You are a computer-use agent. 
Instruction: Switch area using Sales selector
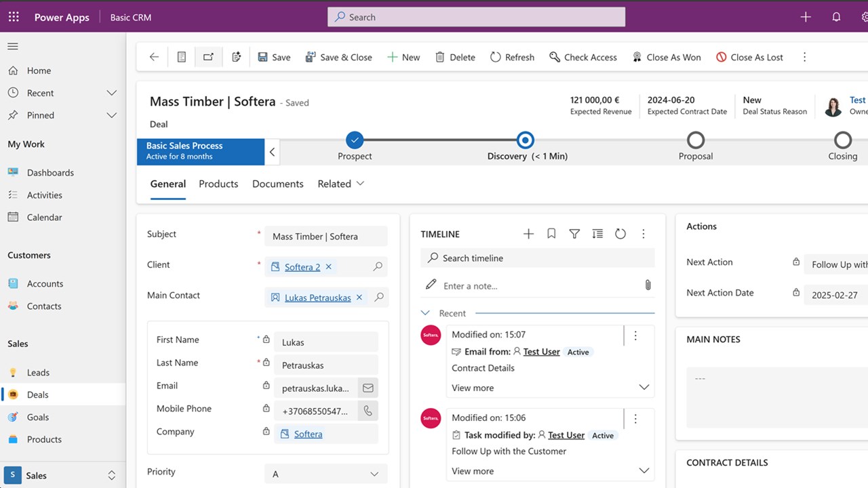[x=62, y=476]
